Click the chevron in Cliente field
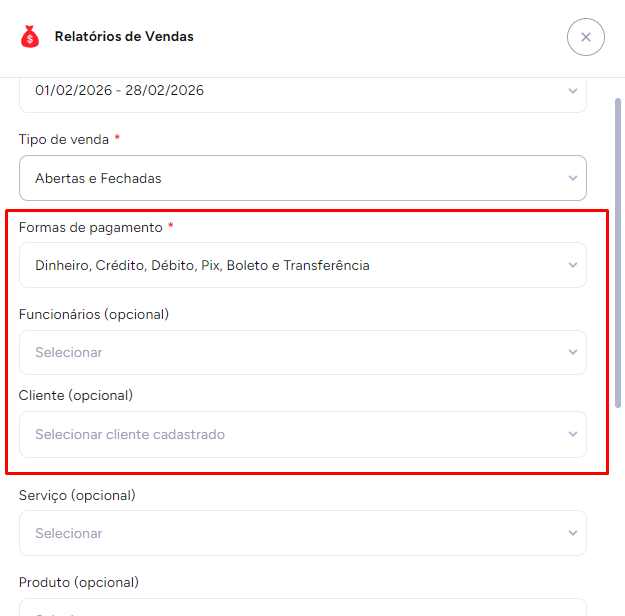The width and height of the screenshot is (625, 616). click(x=573, y=434)
